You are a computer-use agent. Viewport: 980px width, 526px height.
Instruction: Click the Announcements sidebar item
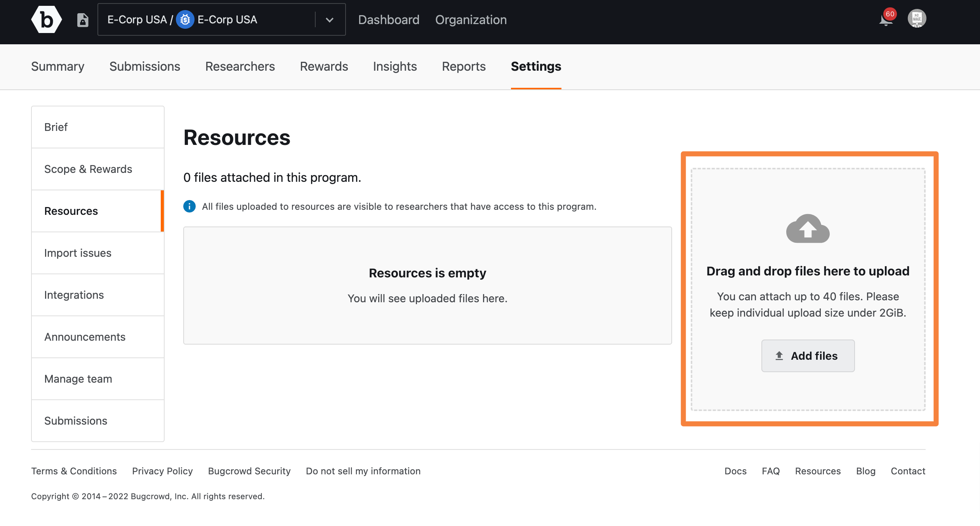coord(85,336)
